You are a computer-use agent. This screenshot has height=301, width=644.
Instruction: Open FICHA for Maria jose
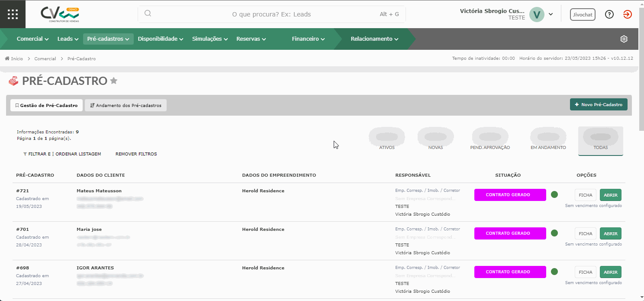point(586,233)
